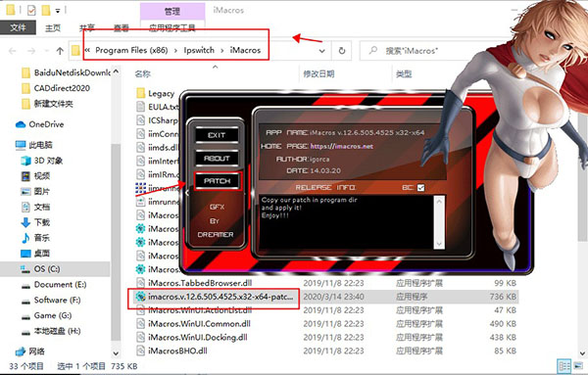Screen dimensions: 588x375
Task: Select Software (F:) drive in sidebar
Action: tap(51, 300)
